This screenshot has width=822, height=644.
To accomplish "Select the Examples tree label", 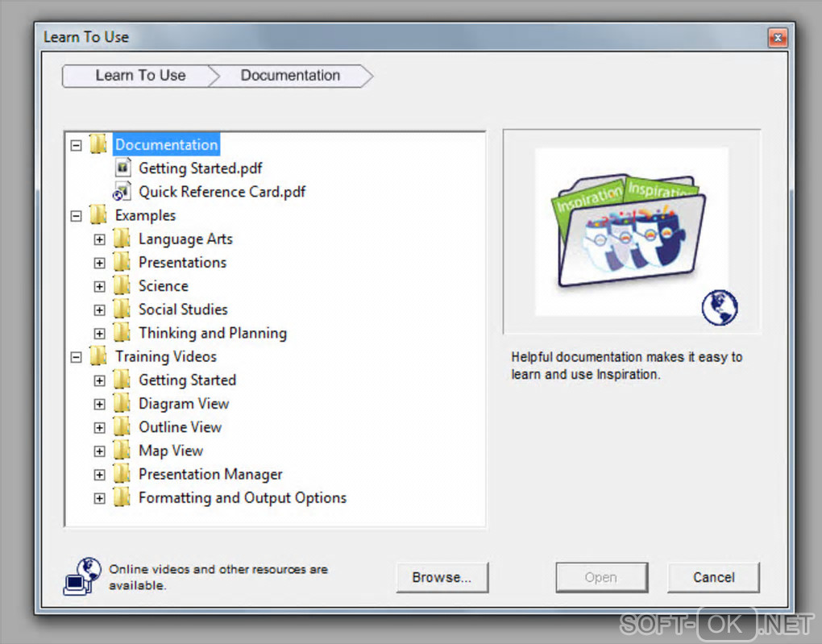I will click(145, 215).
